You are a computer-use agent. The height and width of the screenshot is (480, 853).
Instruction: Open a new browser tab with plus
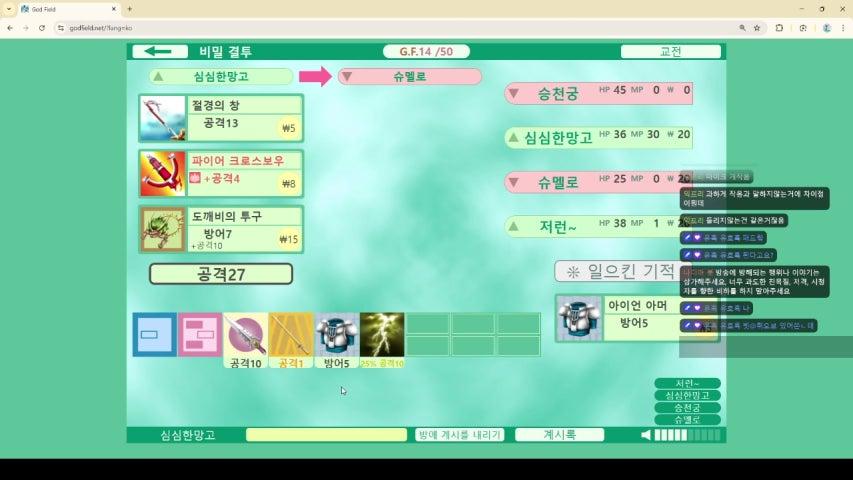click(x=129, y=9)
